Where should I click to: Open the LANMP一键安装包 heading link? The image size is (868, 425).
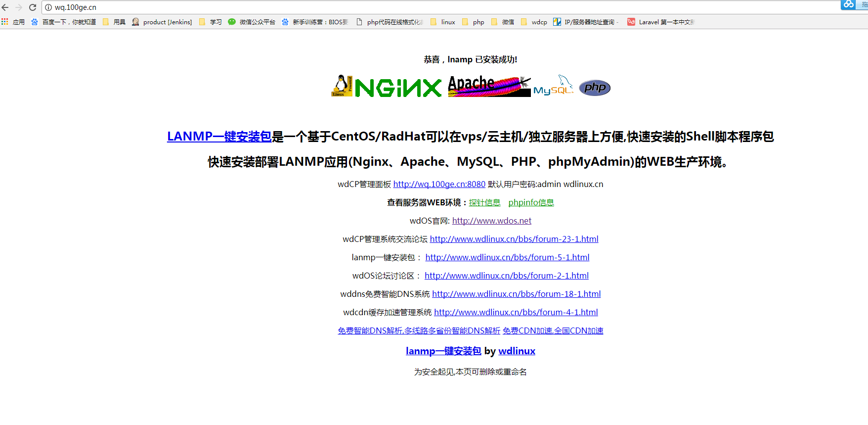click(x=219, y=137)
